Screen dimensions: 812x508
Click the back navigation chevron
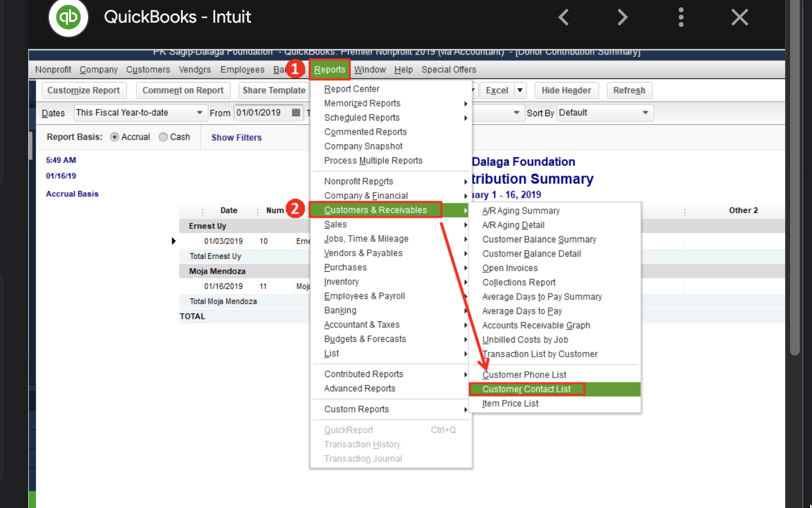563,17
